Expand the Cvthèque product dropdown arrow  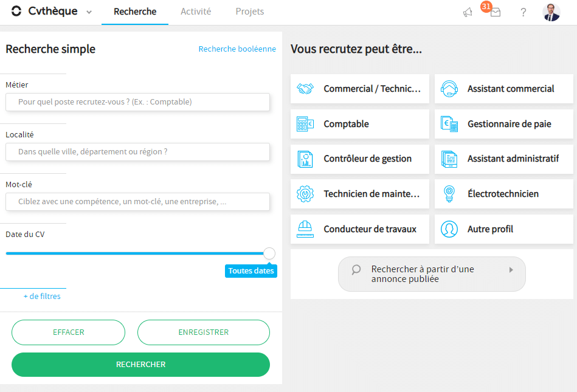(x=89, y=12)
